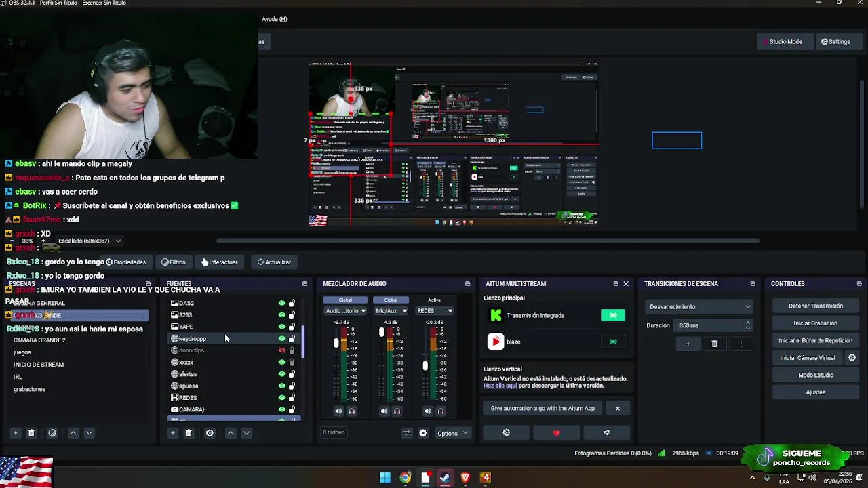Click the heart icon in Aitum Multistream

(x=557, y=432)
